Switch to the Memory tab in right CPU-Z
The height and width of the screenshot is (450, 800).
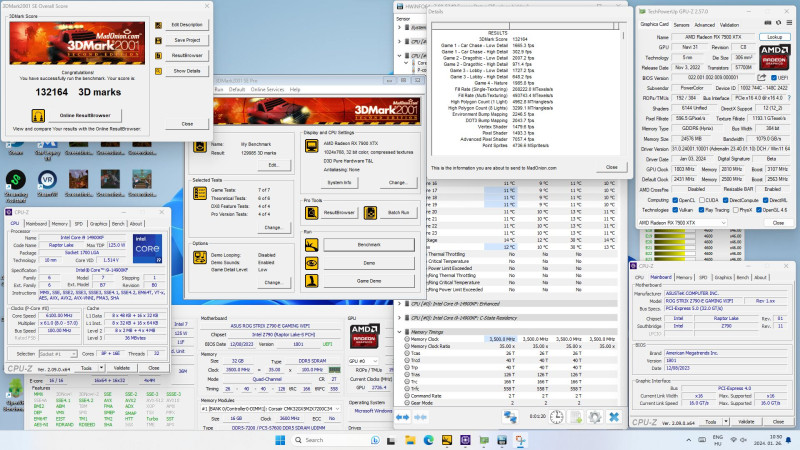click(684, 278)
